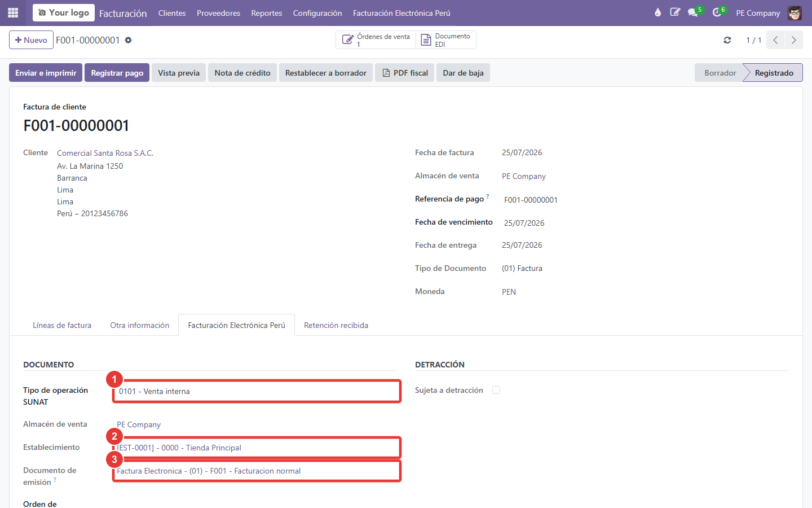Viewport: 812px width, 508px height.
Task: Open the apps grid menu icon
Action: 13,12
